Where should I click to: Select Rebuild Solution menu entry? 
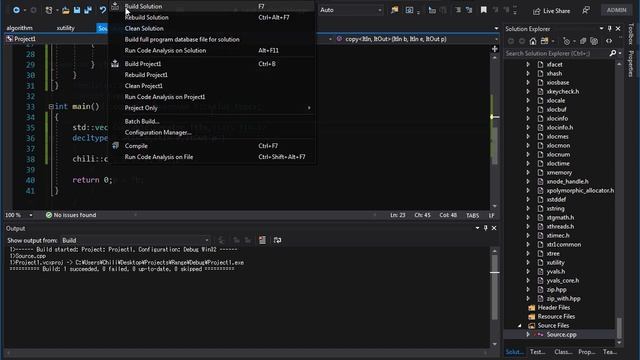point(212,18)
